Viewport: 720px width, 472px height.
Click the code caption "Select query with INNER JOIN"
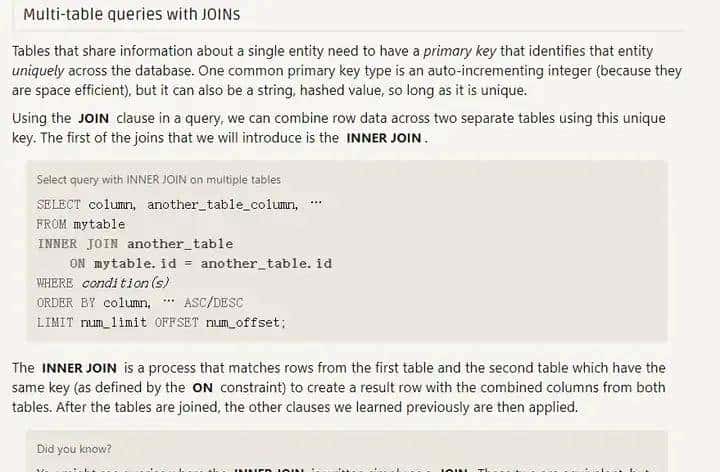158,180
